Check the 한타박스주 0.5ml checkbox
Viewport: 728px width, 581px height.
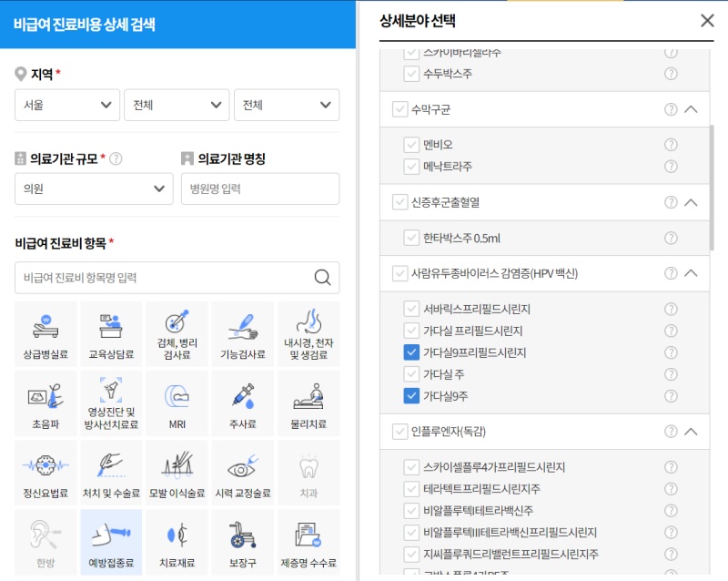click(411, 238)
